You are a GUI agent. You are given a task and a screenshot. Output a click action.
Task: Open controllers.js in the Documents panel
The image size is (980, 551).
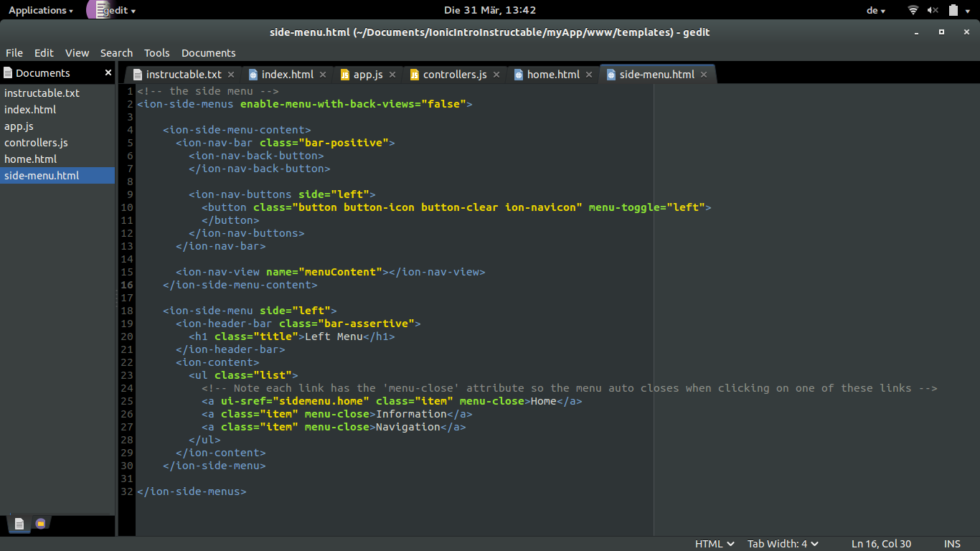click(57, 143)
